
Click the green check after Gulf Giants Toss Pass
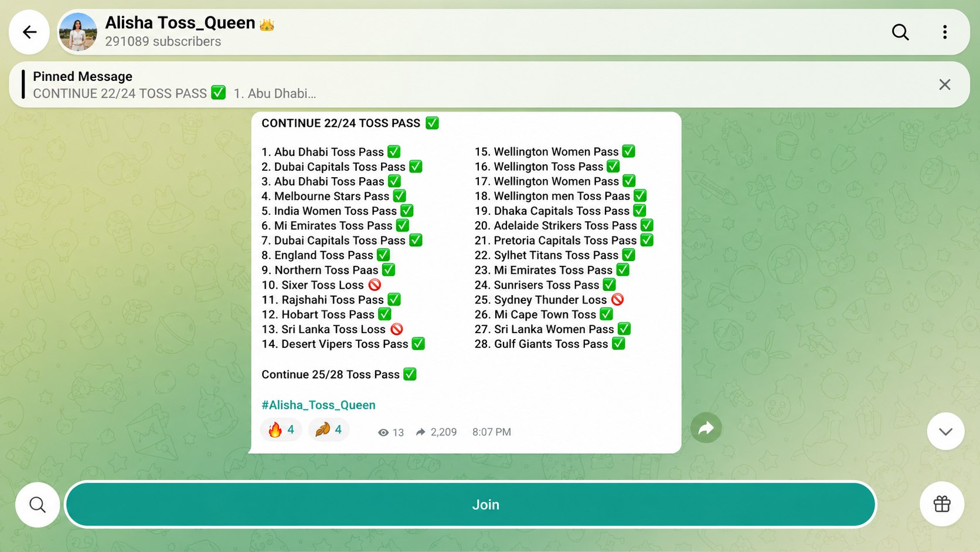pyautogui.click(x=618, y=344)
